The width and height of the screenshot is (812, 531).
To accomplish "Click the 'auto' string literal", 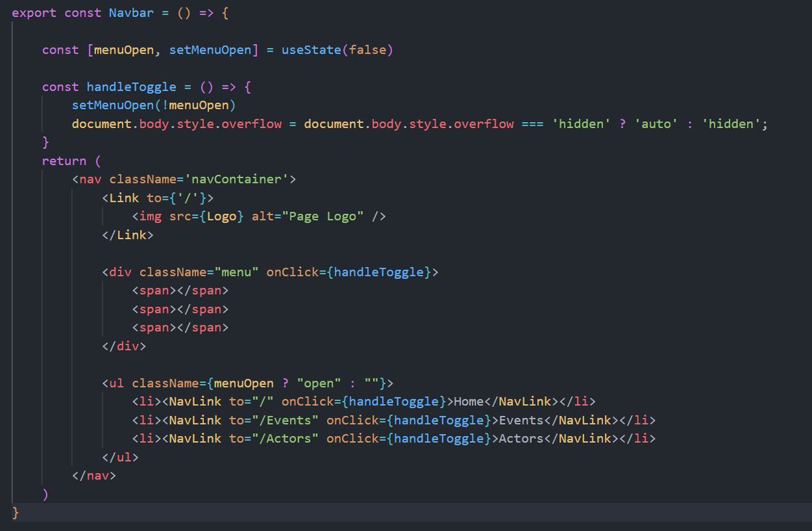I will click(x=656, y=124).
